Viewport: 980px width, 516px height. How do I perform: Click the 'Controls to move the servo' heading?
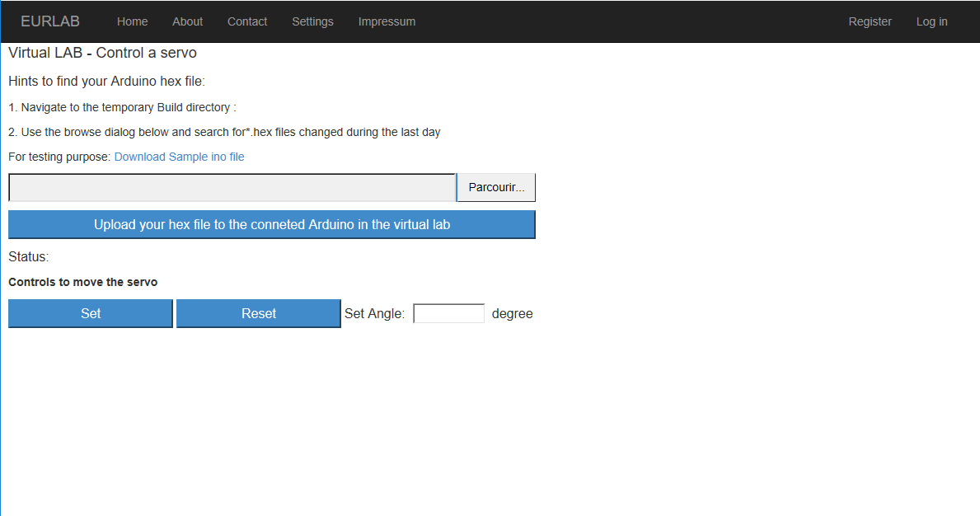click(82, 282)
